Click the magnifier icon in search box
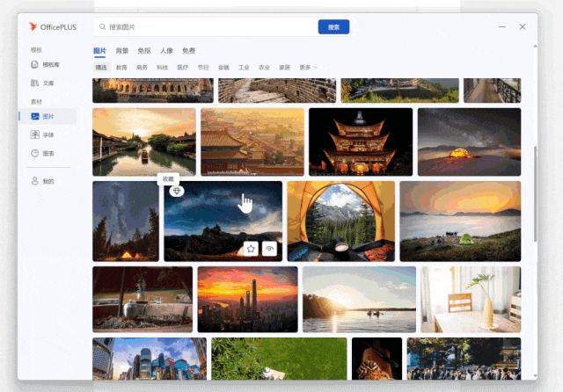Screen dimensions: 563x392 click(x=103, y=27)
